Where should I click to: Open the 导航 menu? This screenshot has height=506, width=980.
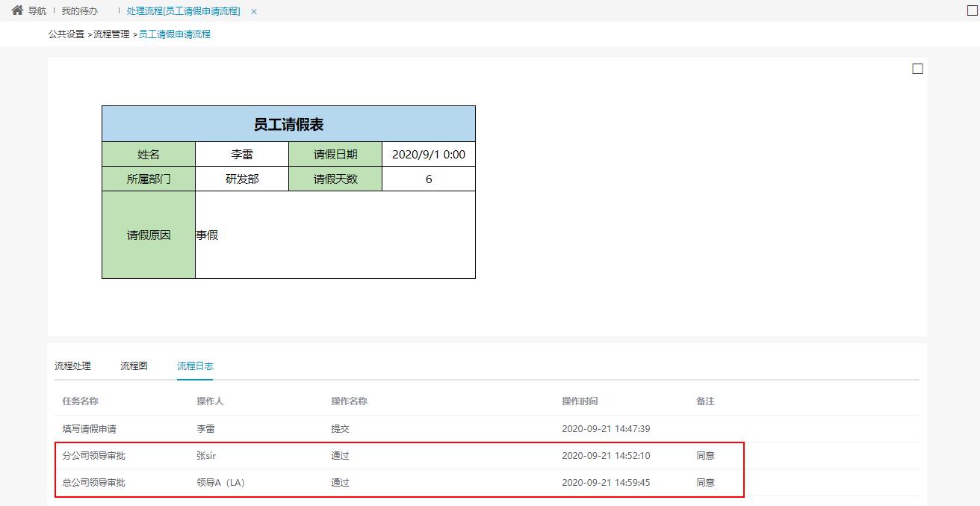pos(36,10)
